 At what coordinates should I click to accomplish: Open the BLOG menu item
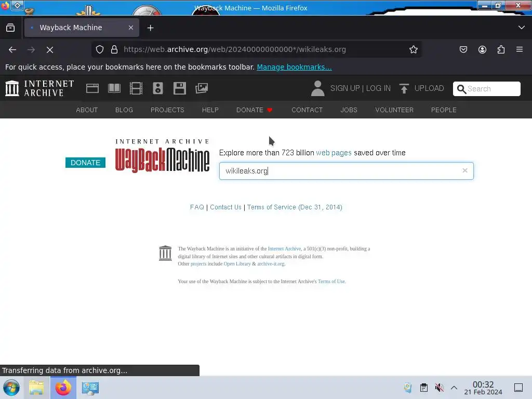click(124, 110)
